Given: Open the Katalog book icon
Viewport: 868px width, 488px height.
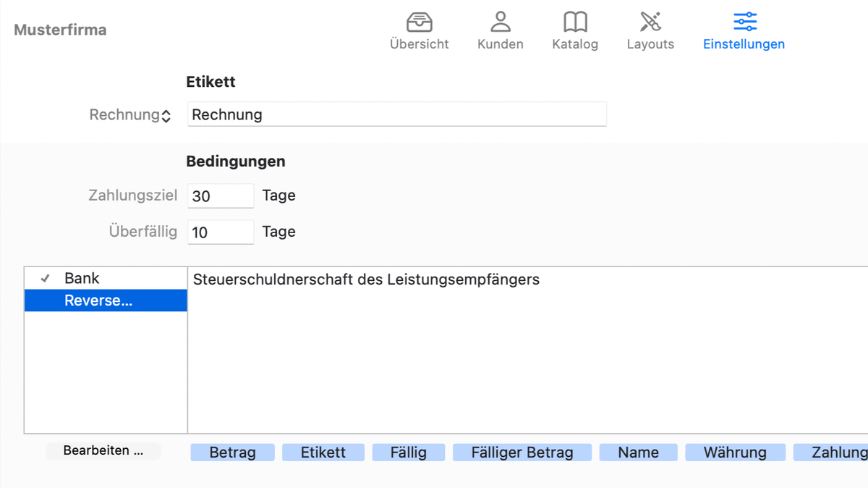Looking at the screenshot, I should click(575, 22).
